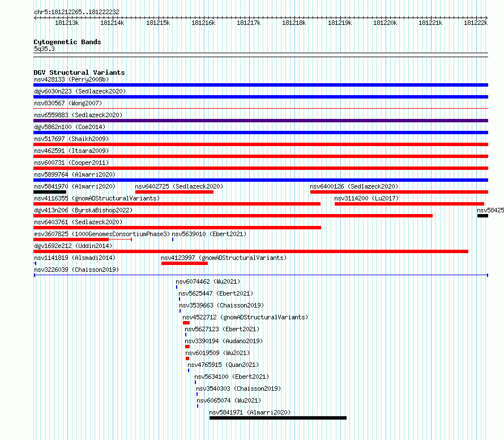
Task: Select the nsv5625447 (Ebert2021) label
Action: tap(216, 293)
